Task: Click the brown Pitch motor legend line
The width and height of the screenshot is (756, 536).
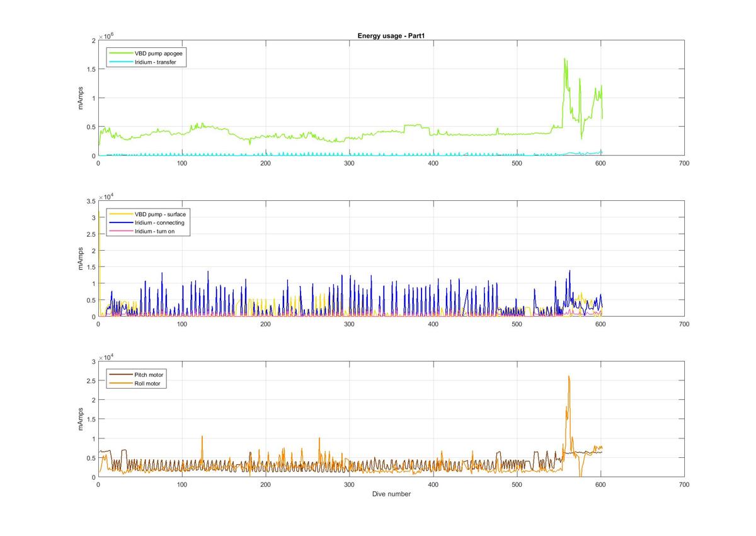Action: pyautogui.click(x=120, y=375)
